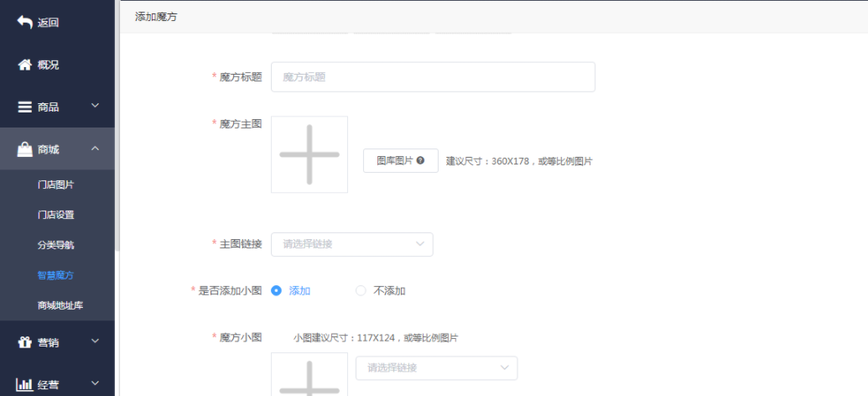Screen dimensions: 868x396
Task: Click the 概况 home icon
Action: pyautogui.click(x=24, y=65)
